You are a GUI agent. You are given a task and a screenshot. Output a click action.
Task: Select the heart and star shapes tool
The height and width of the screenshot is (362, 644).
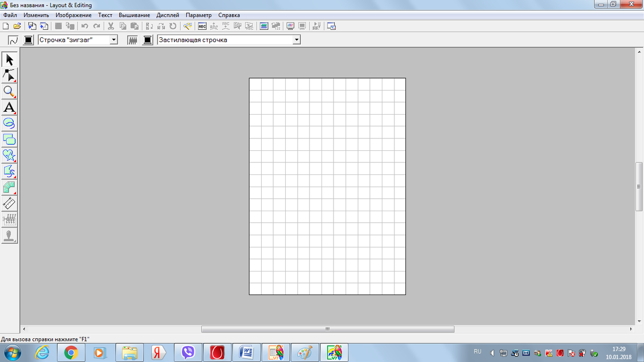[x=10, y=155]
